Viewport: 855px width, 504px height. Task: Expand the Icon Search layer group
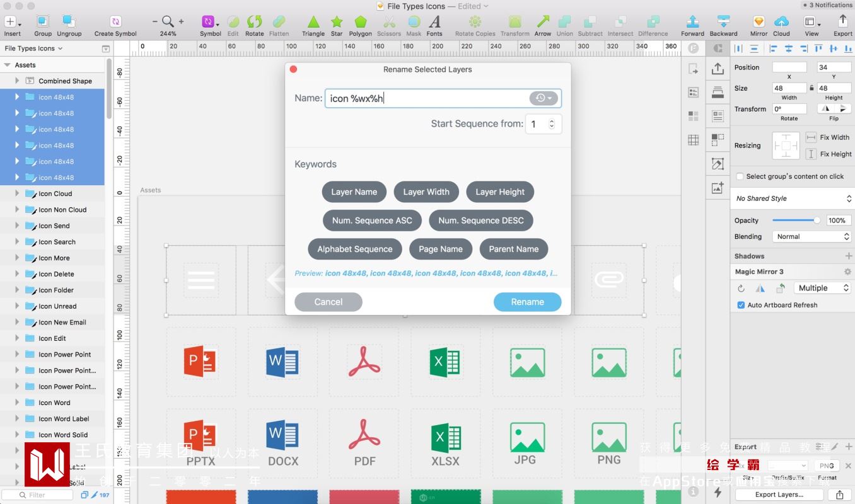(17, 242)
